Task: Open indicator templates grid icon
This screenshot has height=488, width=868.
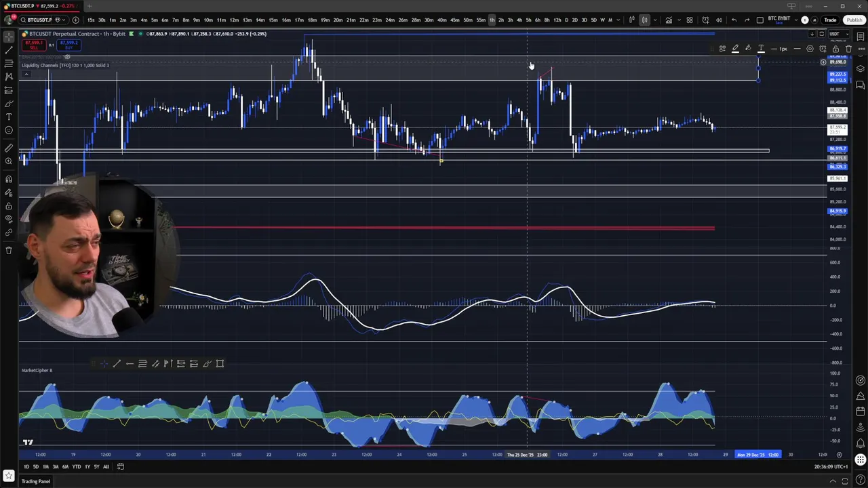Action: (x=690, y=20)
